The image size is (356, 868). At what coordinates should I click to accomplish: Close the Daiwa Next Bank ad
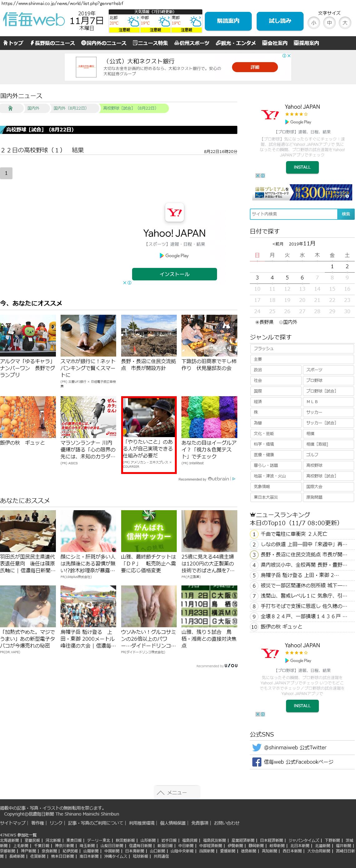[289, 56]
